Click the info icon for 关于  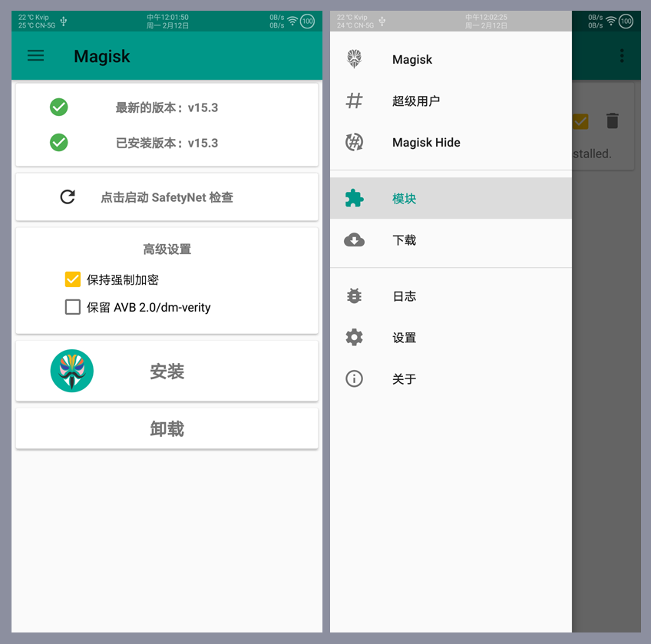point(354,379)
